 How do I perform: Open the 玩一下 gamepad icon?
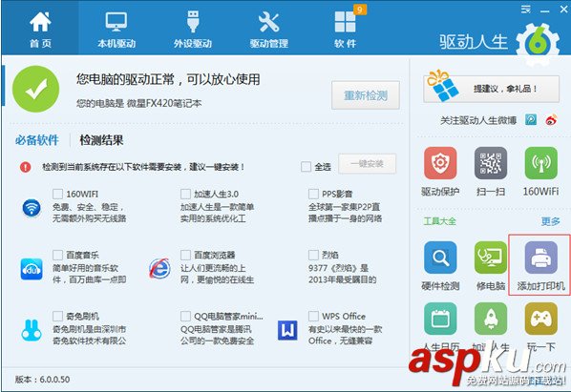[x=541, y=319]
